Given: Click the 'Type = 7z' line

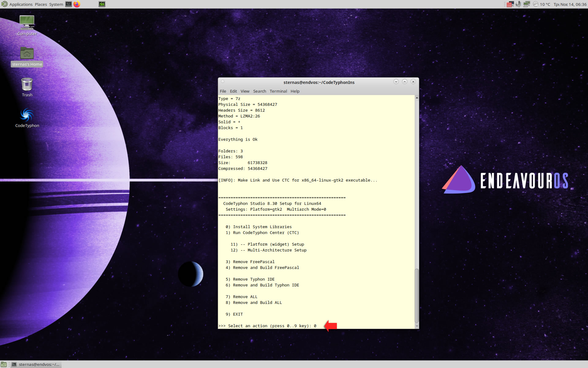Looking at the screenshot, I should 229,98.
